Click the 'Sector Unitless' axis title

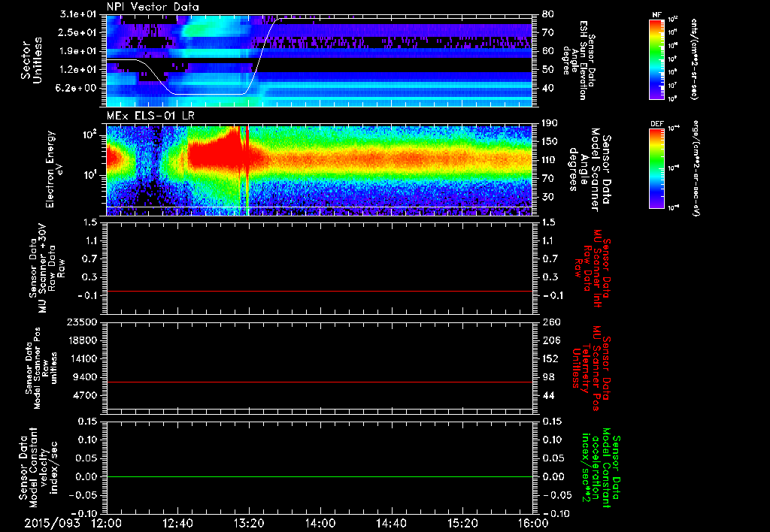[x=32, y=61]
